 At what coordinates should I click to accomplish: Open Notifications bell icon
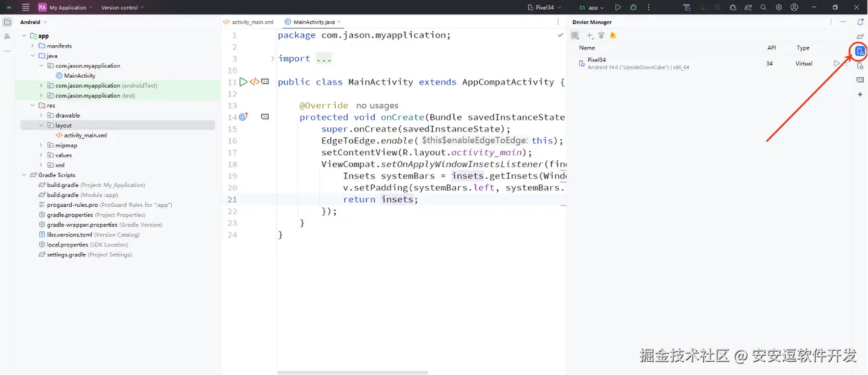pyautogui.click(x=860, y=22)
